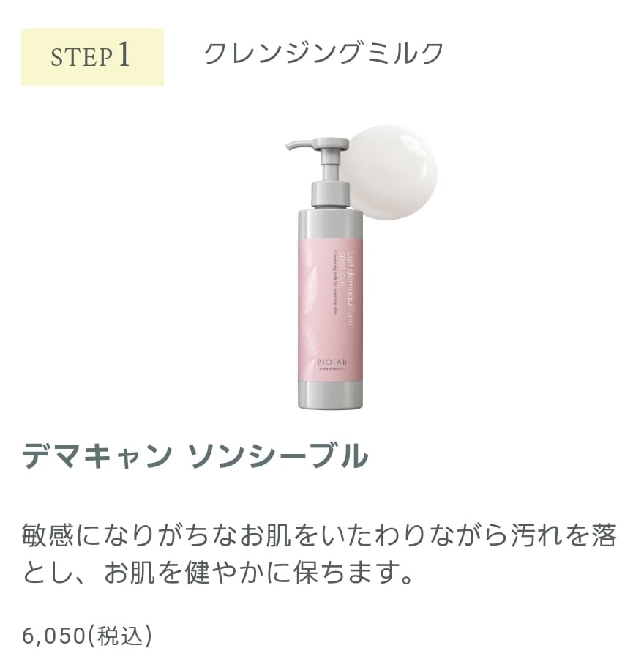
Task: Click the white cream texture blob
Action: pos(390,173)
